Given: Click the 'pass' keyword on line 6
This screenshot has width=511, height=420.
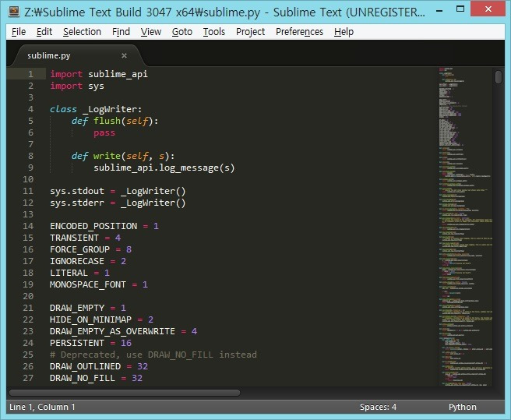Looking at the screenshot, I should [x=104, y=133].
